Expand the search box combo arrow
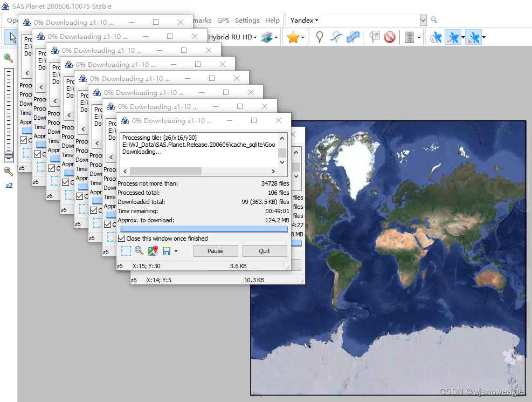 tap(423, 20)
